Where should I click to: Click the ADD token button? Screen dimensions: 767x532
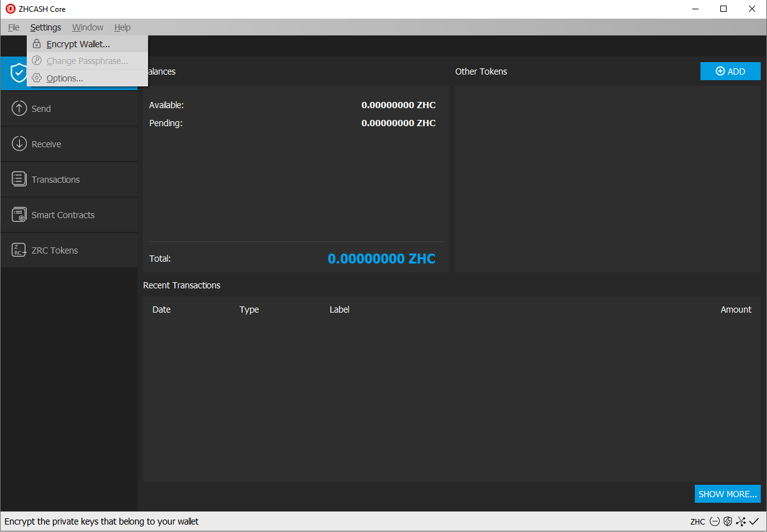coord(730,71)
